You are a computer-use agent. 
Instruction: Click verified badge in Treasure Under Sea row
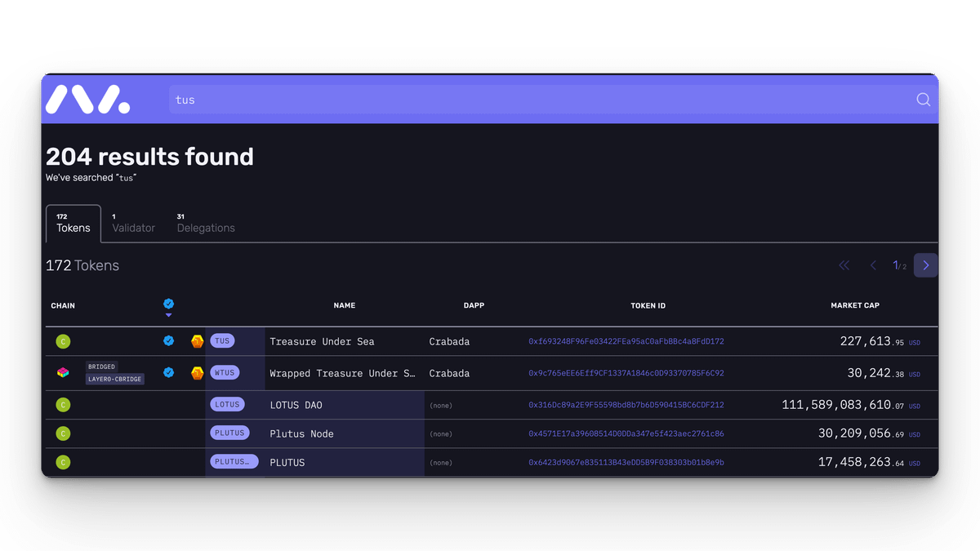(168, 341)
